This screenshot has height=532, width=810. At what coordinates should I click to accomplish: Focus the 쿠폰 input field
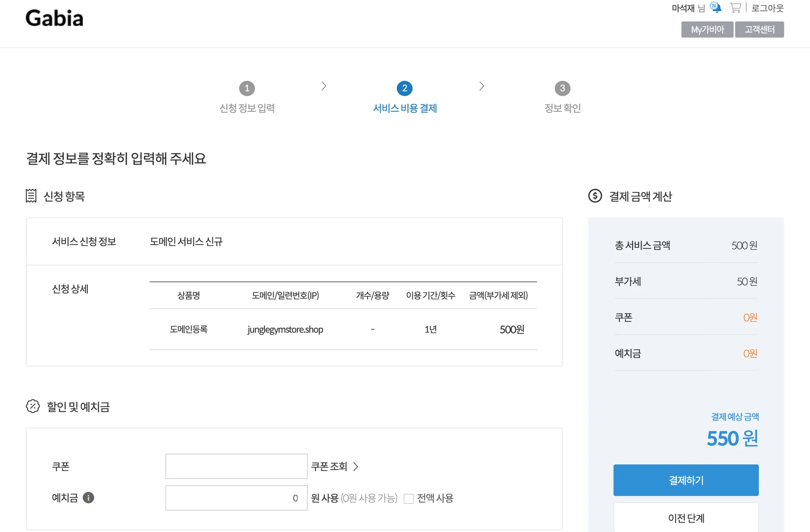[236, 466]
